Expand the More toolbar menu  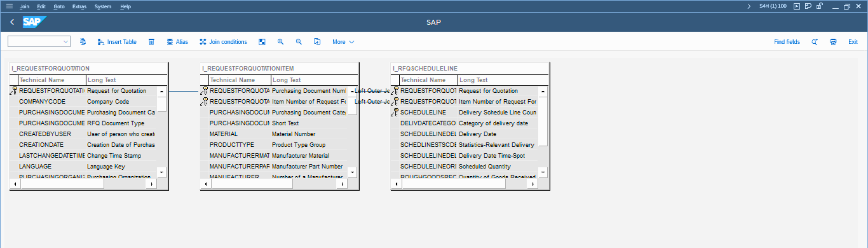343,42
